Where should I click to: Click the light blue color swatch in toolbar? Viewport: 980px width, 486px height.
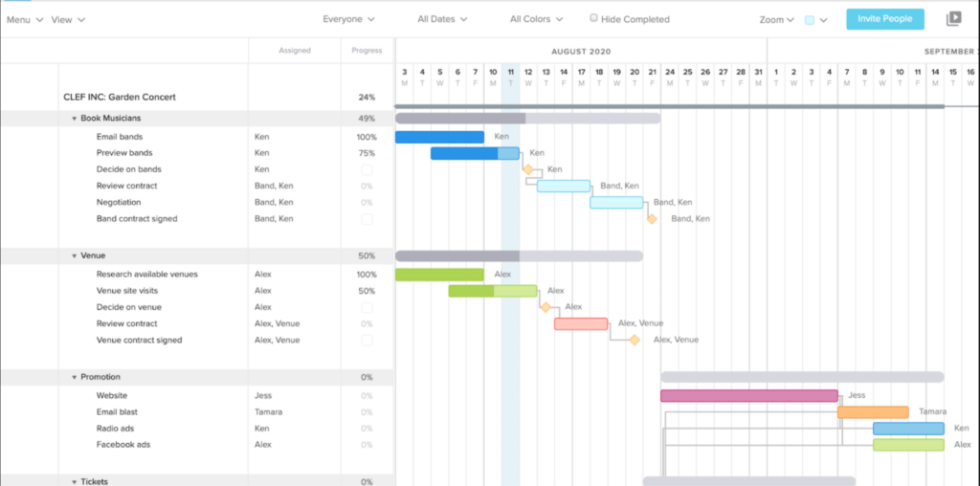810,19
